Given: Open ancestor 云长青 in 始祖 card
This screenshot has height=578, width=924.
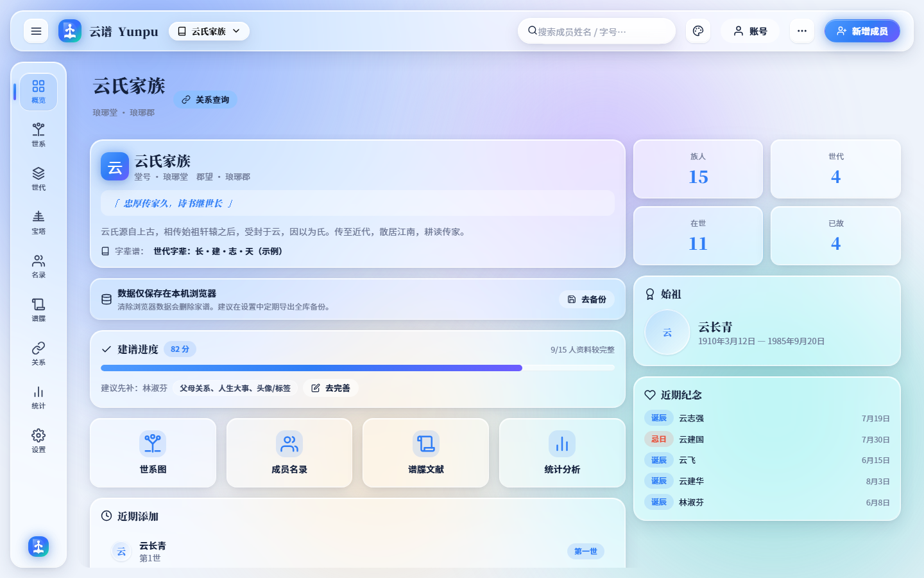Looking at the screenshot, I should tap(767, 333).
